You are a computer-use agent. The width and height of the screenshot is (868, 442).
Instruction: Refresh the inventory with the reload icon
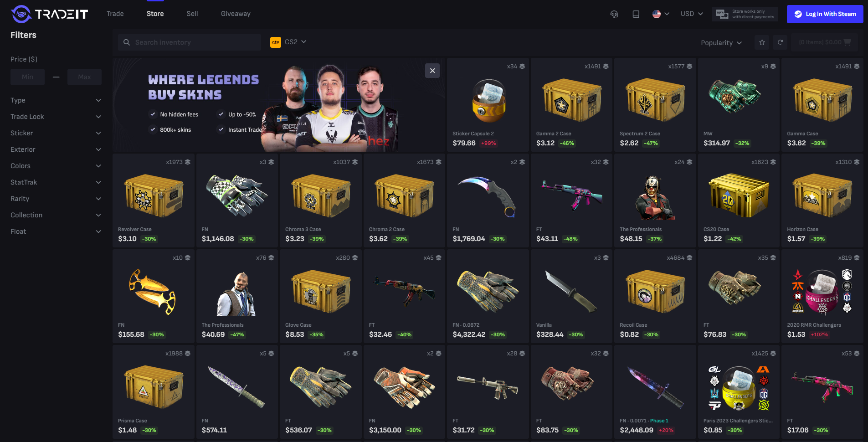tap(780, 42)
